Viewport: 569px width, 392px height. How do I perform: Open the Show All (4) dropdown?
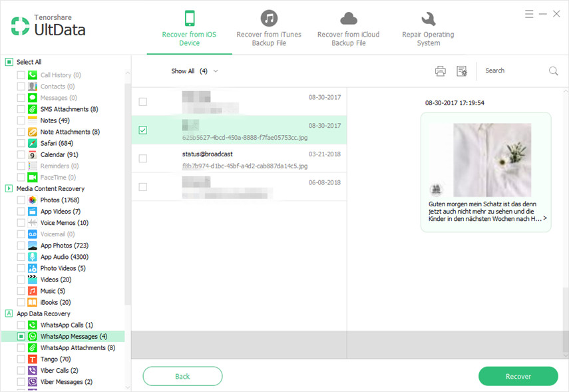click(194, 71)
